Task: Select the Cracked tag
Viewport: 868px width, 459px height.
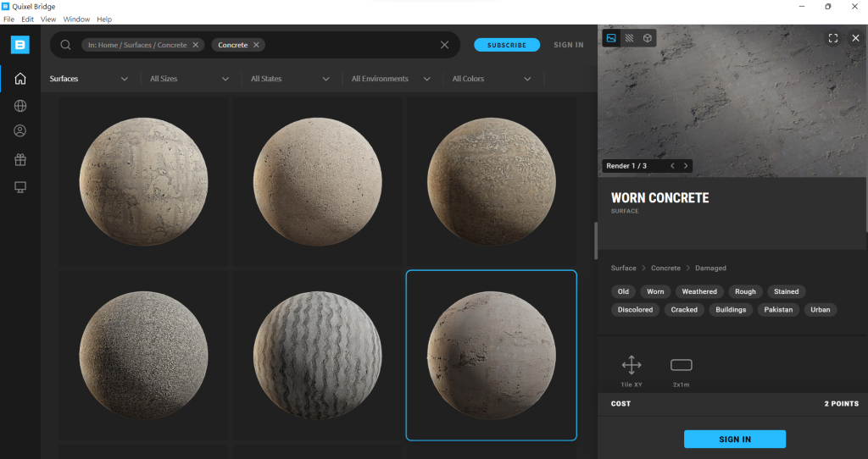Action: tap(684, 310)
